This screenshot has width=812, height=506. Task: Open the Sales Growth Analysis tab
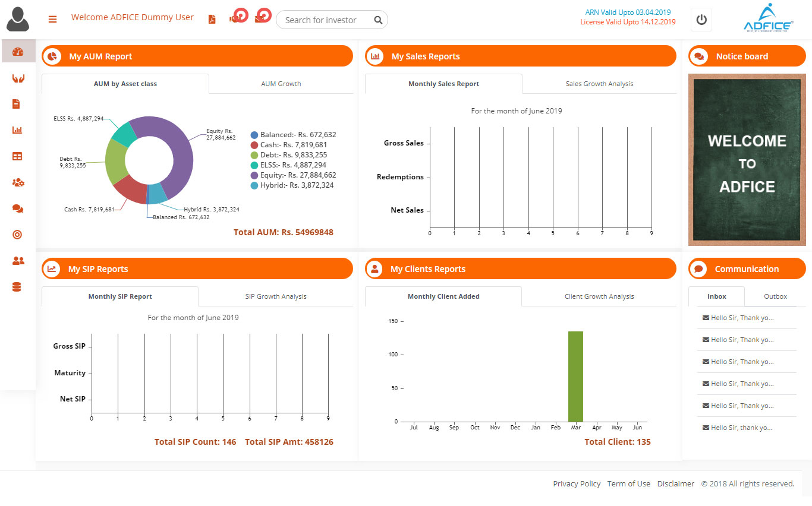click(599, 84)
